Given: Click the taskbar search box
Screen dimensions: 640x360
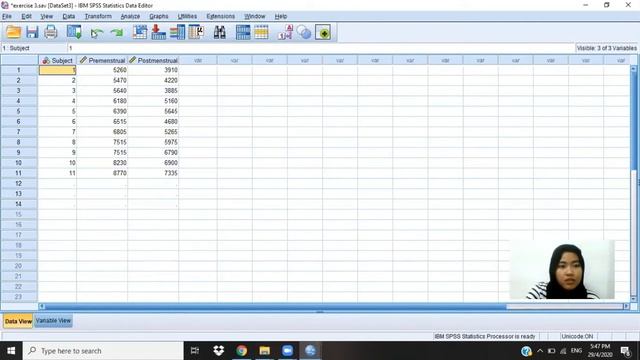Looking at the screenshot, I should [x=103, y=351].
